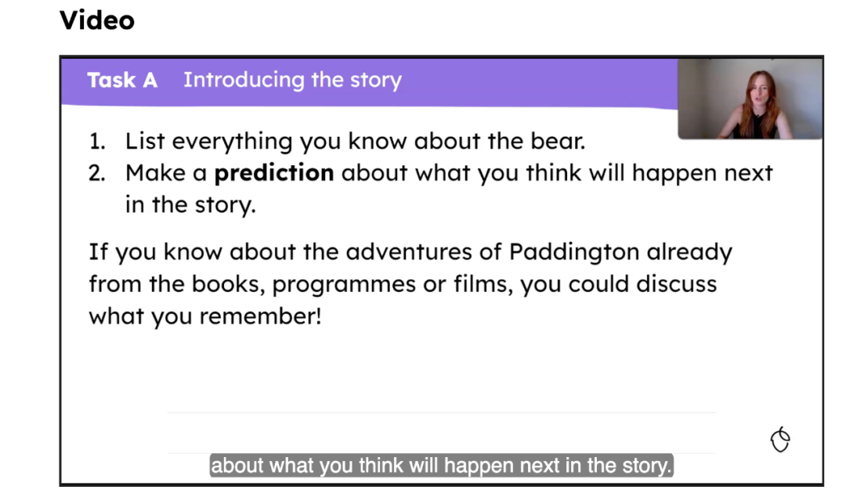Click the acorn logo icon in the video
846x504 pixels.
[x=780, y=439]
